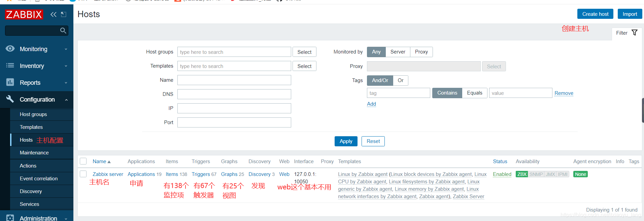This screenshot has width=644, height=221.
Task: Open the Filter tab
Action: [x=627, y=33]
